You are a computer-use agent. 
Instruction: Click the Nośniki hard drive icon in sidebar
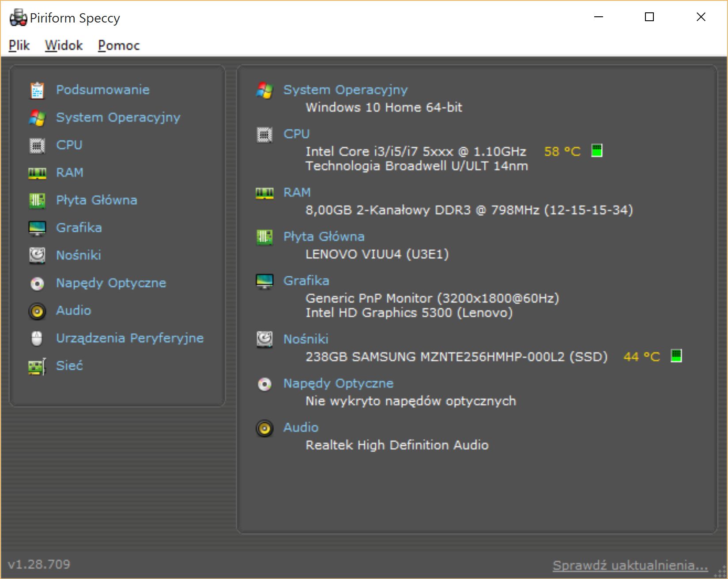coord(37,256)
